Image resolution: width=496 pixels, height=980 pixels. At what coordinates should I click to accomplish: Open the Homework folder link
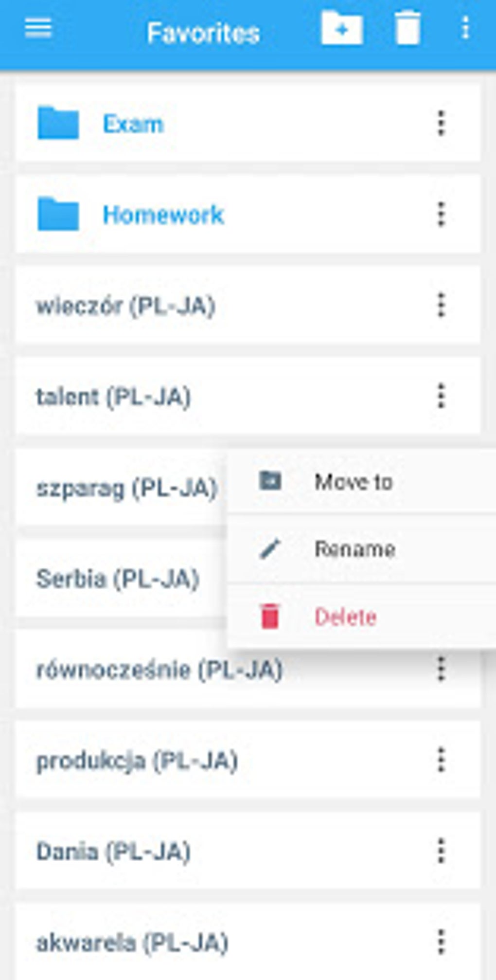click(x=163, y=215)
